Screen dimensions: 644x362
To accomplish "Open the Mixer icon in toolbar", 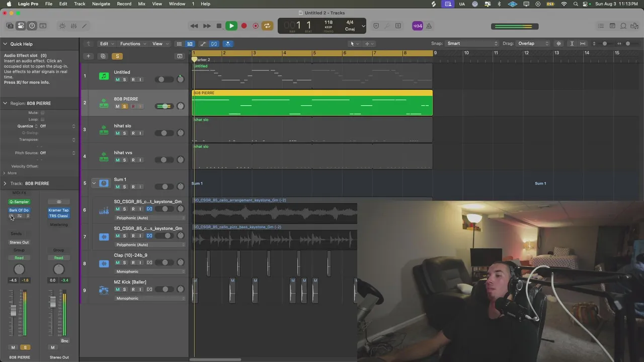I will (73, 26).
